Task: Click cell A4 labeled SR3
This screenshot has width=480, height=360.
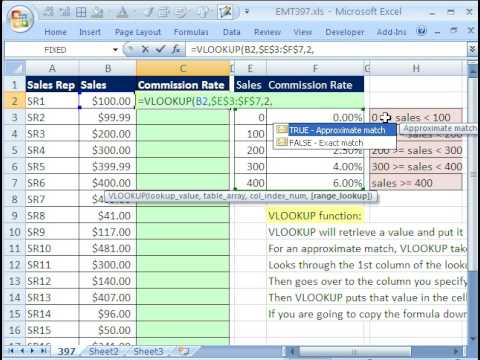Action: point(52,134)
